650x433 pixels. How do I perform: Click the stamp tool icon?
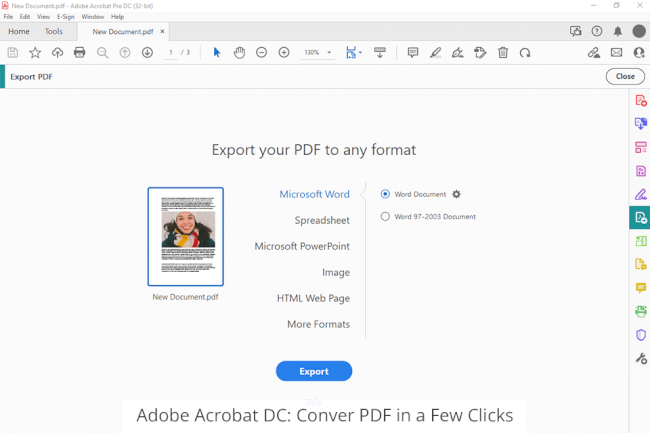(480, 53)
